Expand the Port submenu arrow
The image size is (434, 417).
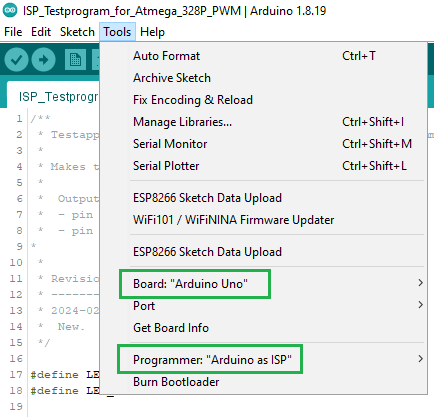point(420,305)
